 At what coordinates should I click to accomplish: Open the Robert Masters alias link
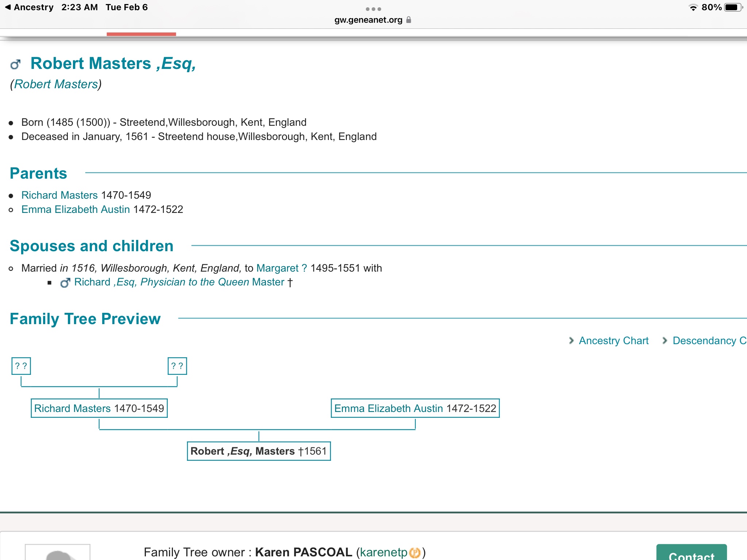pyautogui.click(x=56, y=84)
